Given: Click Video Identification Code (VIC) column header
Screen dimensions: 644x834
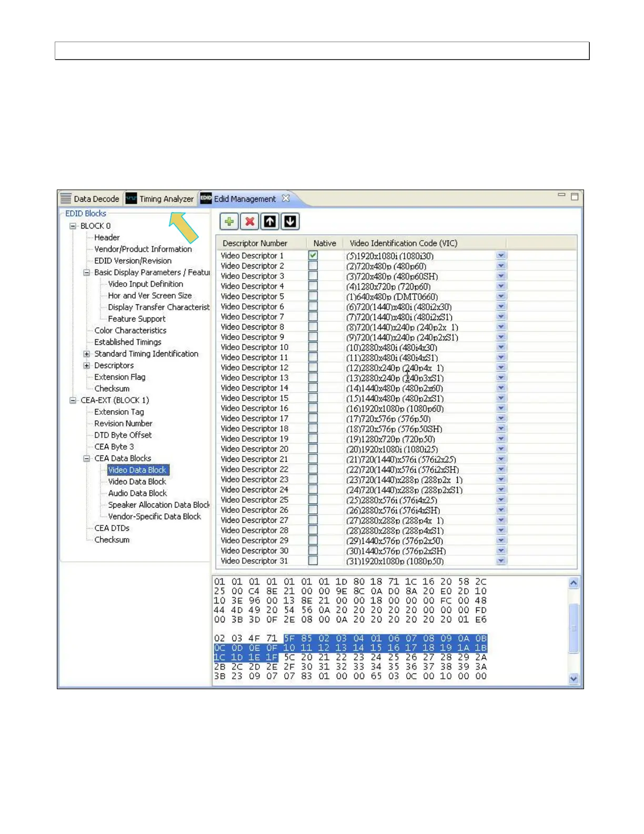Looking at the screenshot, I should 425,243.
